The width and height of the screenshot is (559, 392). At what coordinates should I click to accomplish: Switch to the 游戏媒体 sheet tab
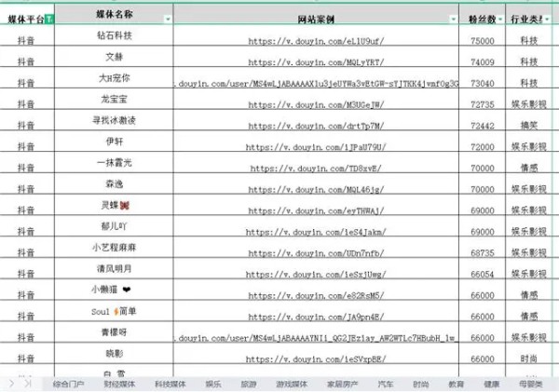click(x=292, y=385)
